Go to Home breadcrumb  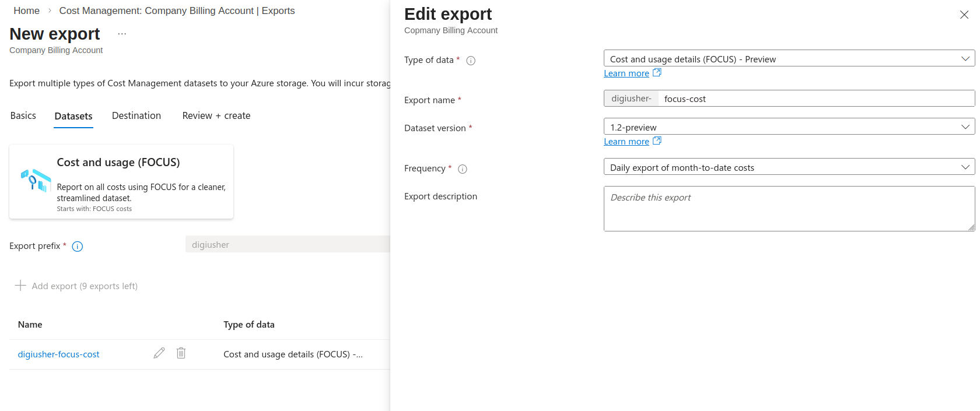click(x=27, y=11)
